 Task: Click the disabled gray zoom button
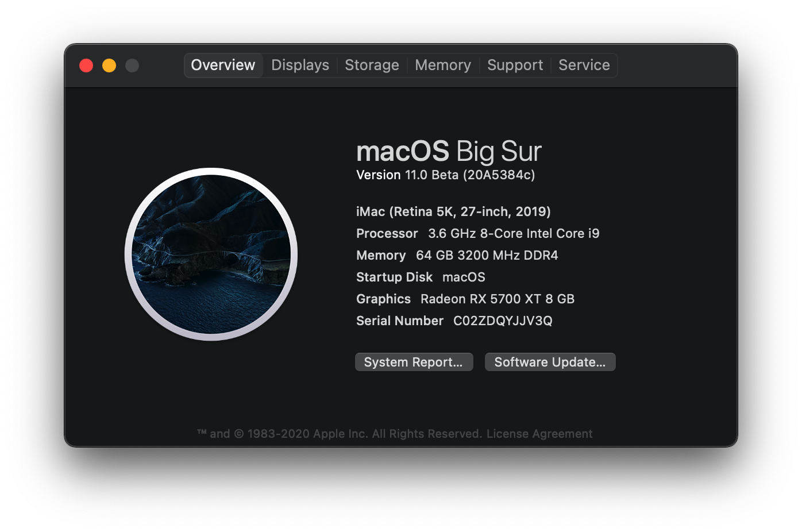tap(132, 65)
